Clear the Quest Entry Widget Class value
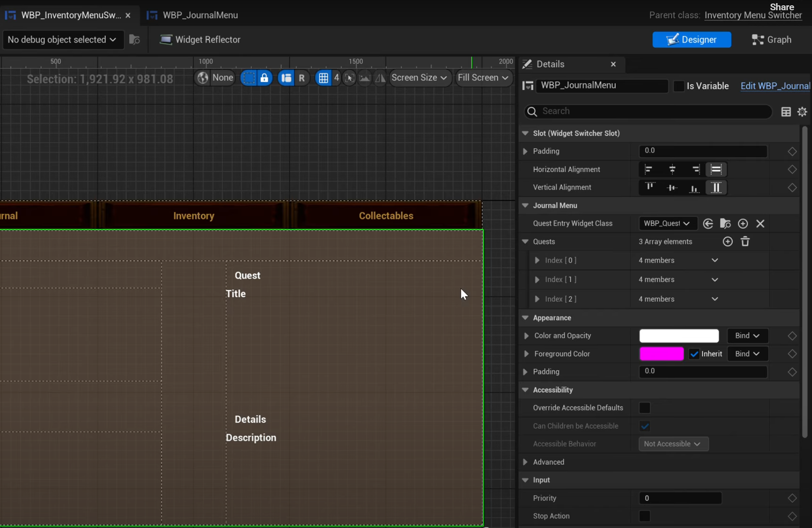This screenshot has width=812, height=528. point(760,223)
